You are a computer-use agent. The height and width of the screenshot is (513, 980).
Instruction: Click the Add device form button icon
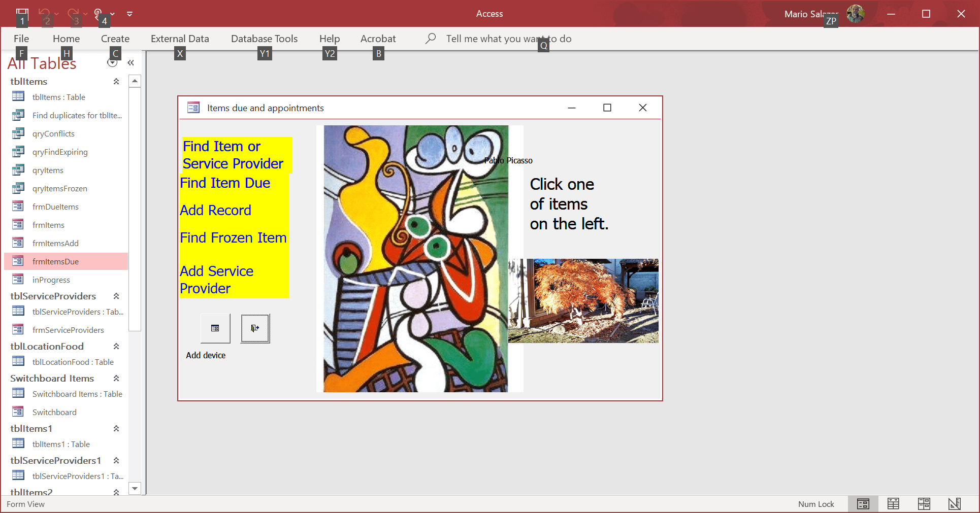(x=215, y=328)
